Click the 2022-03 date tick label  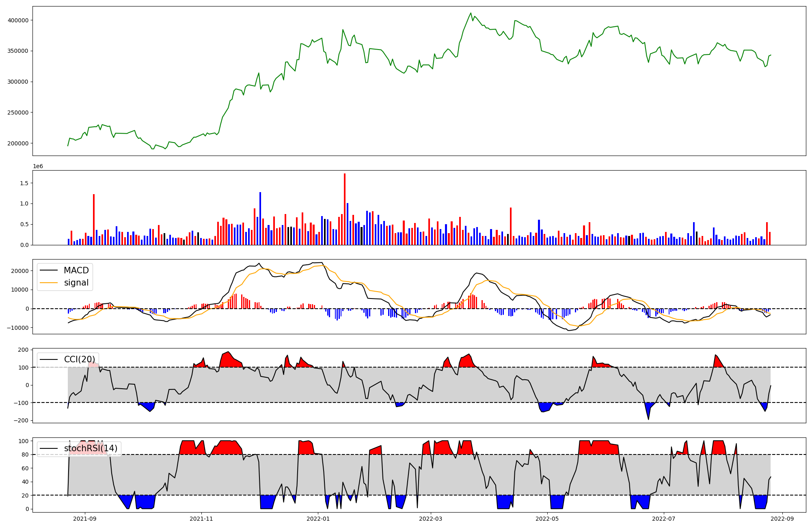430,519
